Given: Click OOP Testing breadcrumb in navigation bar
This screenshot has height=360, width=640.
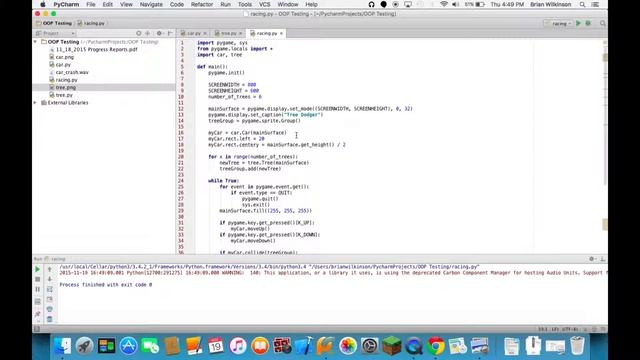Looking at the screenshot, I should (x=54, y=23).
